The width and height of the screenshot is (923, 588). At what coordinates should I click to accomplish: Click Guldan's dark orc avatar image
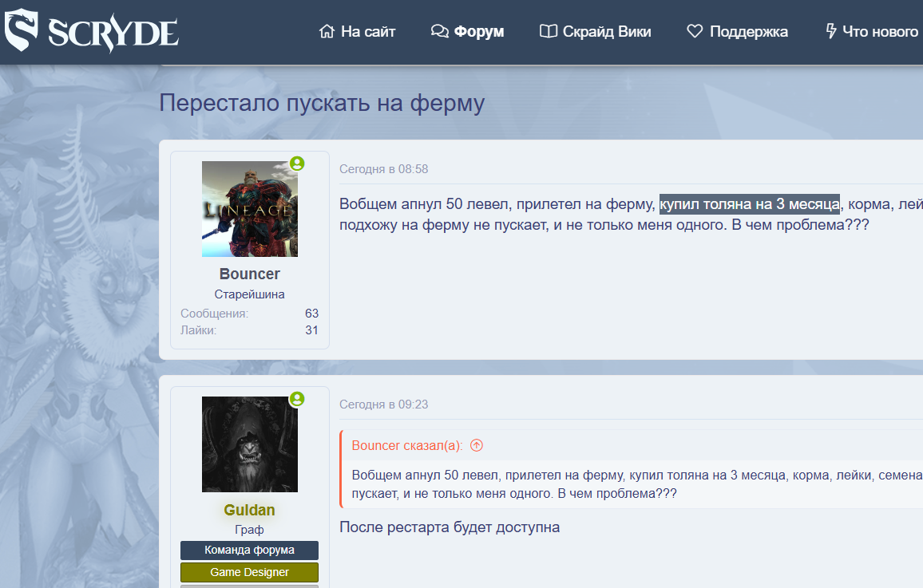click(250, 444)
